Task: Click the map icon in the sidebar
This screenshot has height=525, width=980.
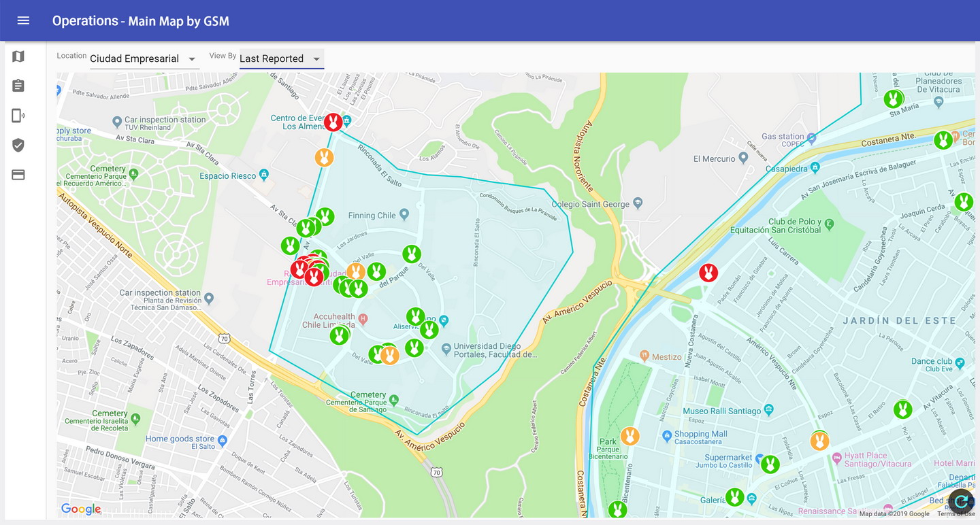Action: [18, 56]
